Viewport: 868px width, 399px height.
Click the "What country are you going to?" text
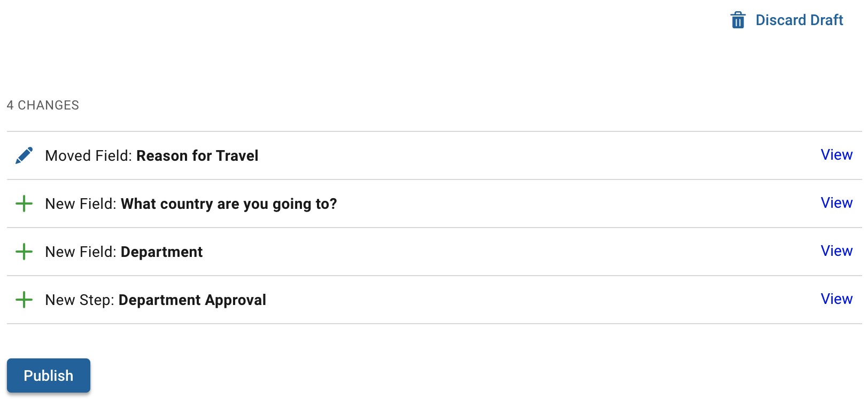coord(229,204)
